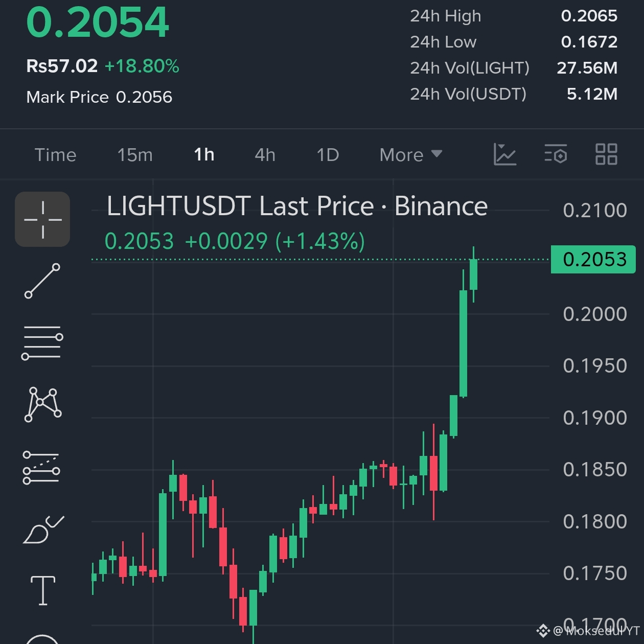Viewport: 644px width, 644px height.
Task: Expand the More intervals dropdown
Action: tap(410, 155)
